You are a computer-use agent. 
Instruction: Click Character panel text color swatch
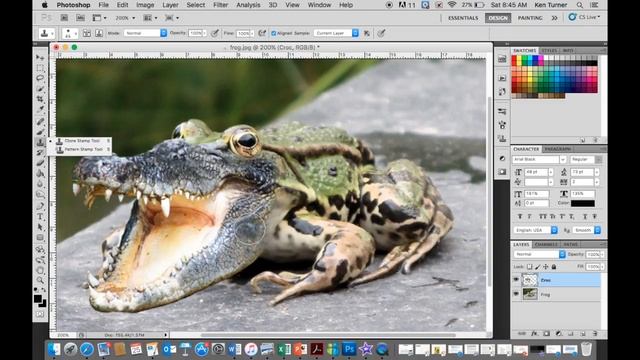[582, 203]
